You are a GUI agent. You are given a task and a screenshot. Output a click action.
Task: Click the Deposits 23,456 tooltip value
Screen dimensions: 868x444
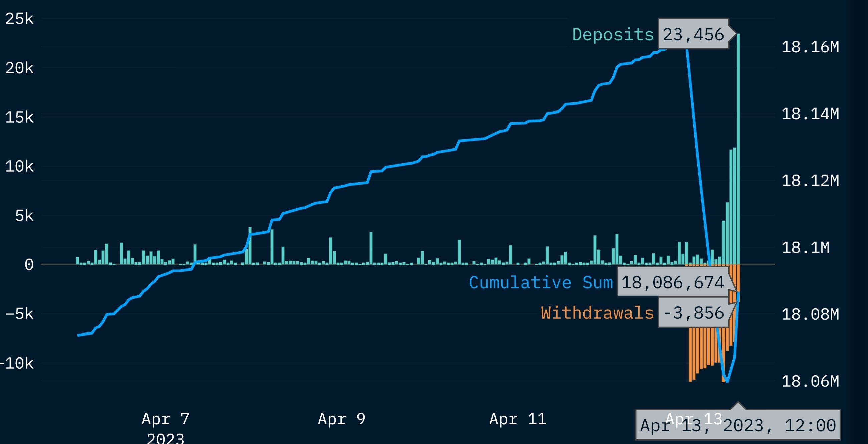click(x=693, y=35)
